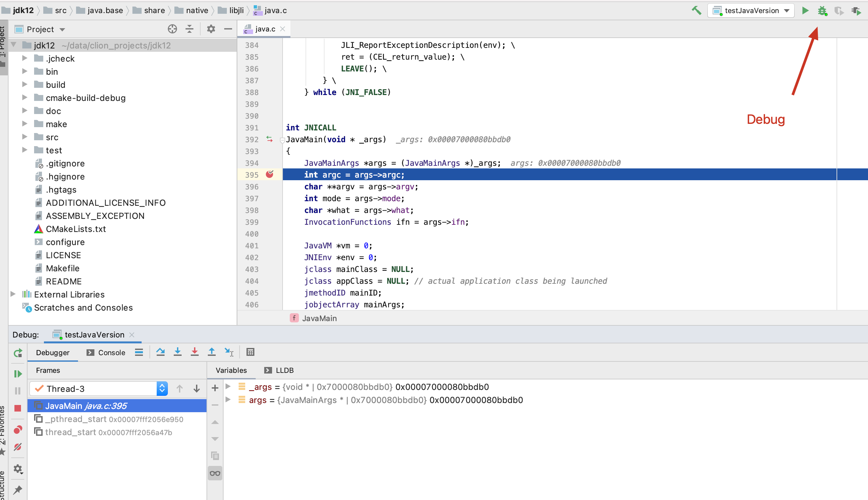868x500 pixels.
Task: Click the Build hammer icon
Action: 696,10
